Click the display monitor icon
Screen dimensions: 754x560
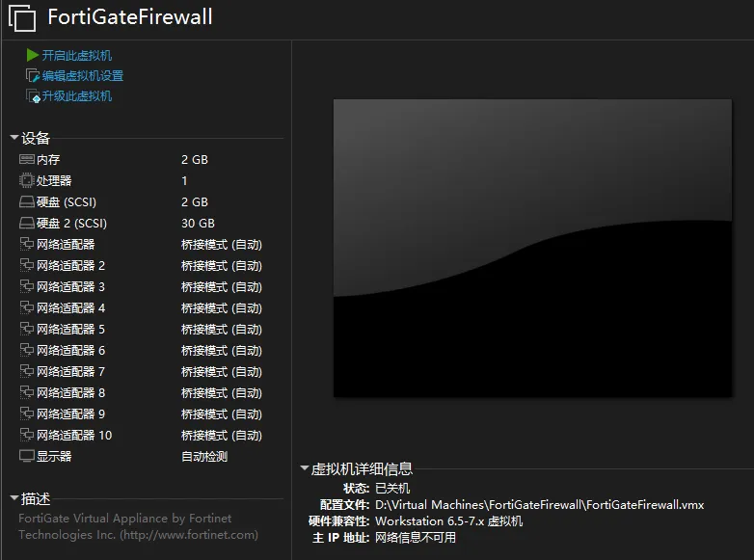26,456
